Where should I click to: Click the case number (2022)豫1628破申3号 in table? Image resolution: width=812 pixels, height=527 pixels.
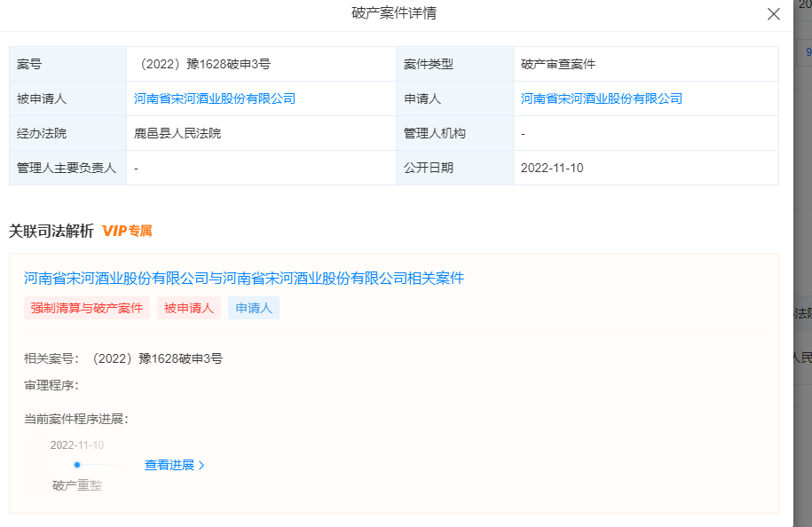tap(203, 64)
